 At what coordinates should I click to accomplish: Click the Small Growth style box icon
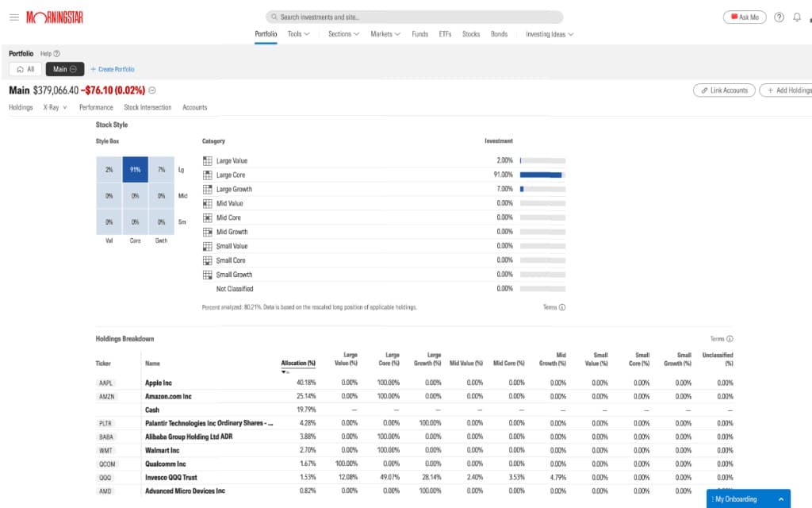208,275
